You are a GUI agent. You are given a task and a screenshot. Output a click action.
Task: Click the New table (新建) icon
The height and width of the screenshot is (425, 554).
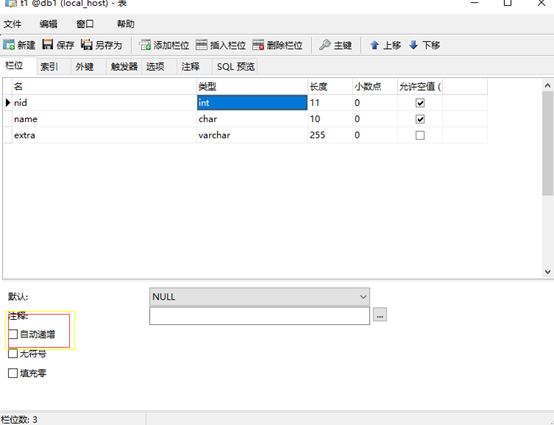pyautogui.click(x=9, y=45)
